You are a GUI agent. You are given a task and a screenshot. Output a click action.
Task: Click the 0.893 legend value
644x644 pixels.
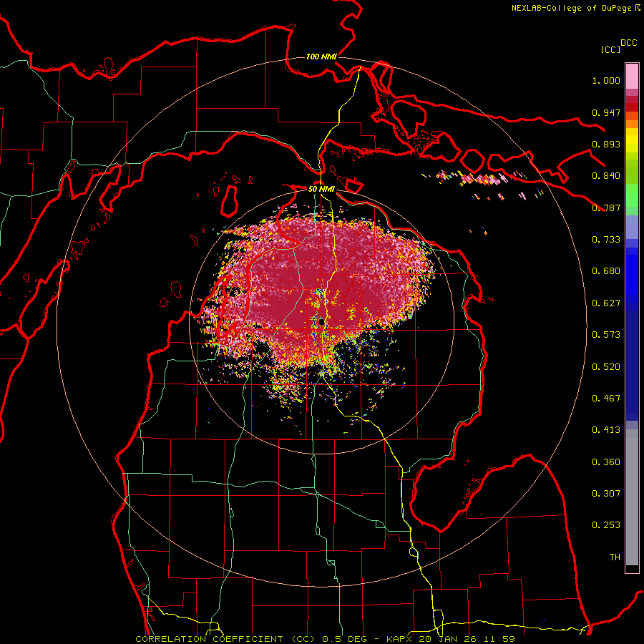click(606, 144)
